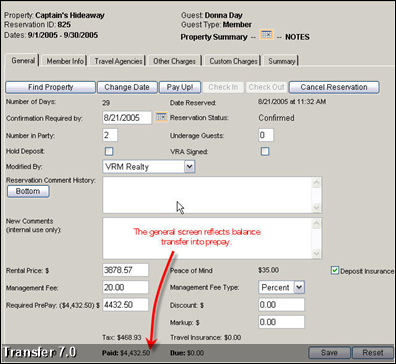
Task: Click the Underage Guests field
Action: pos(266,135)
